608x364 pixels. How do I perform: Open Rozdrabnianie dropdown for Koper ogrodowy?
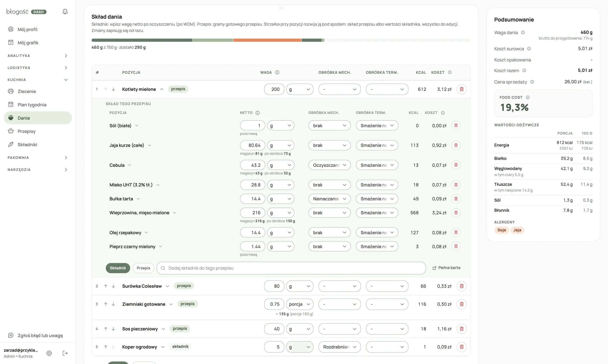[340, 347]
